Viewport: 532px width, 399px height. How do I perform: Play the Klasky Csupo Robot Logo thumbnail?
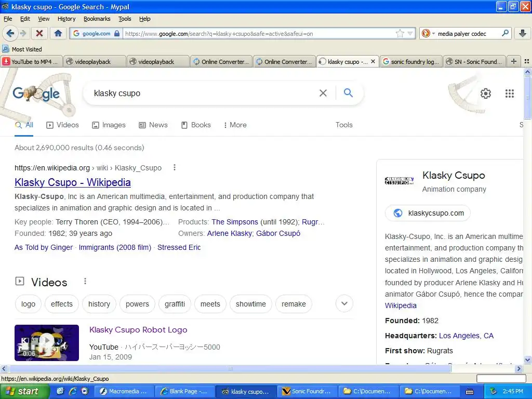pyautogui.click(x=47, y=343)
